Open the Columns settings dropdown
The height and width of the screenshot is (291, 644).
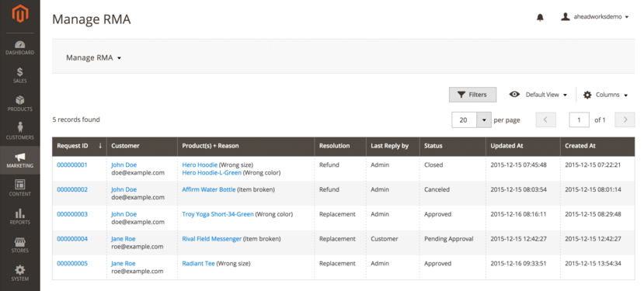606,95
